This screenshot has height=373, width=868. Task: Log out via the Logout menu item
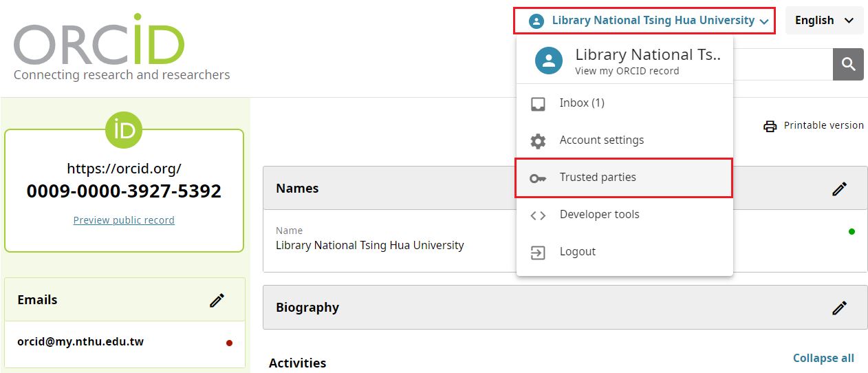tap(577, 252)
